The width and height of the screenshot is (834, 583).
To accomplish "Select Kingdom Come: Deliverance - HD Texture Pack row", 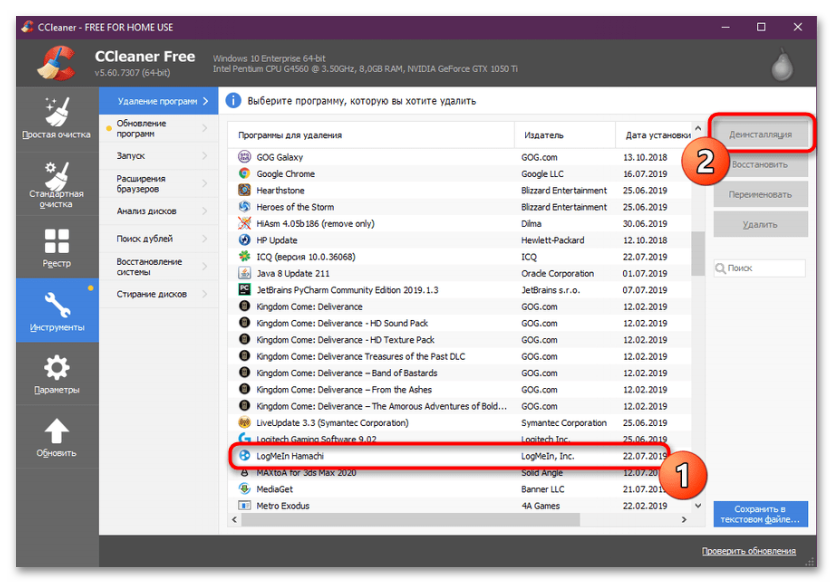I will (x=460, y=339).
